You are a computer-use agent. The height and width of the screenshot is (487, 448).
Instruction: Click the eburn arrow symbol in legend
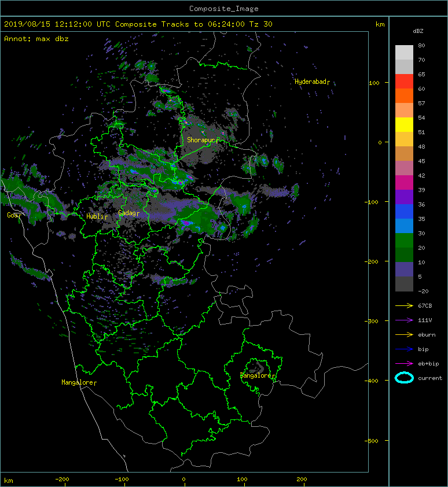click(404, 335)
